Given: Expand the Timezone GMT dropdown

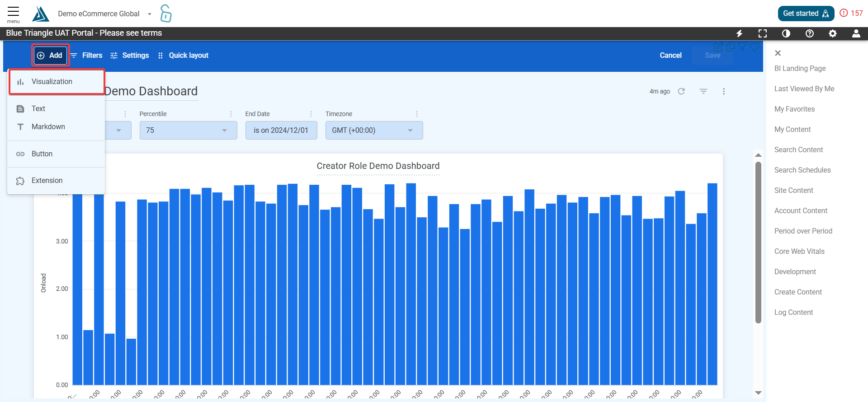Looking at the screenshot, I should [x=374, y=131].
